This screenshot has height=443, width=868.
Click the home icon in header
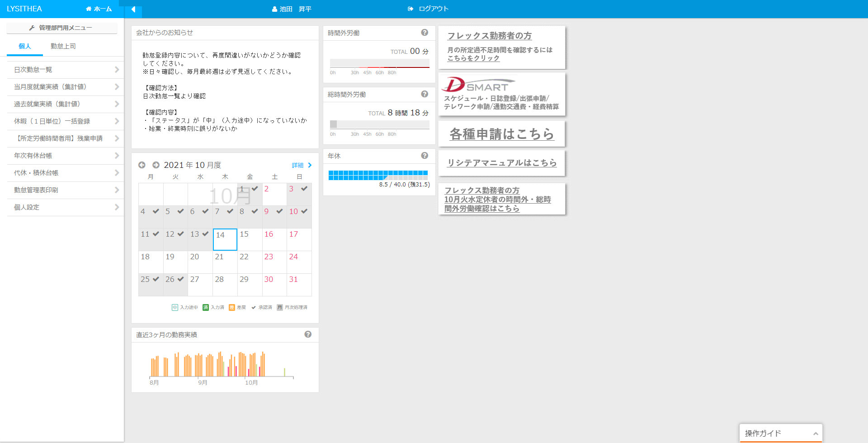tap(89, 9)
